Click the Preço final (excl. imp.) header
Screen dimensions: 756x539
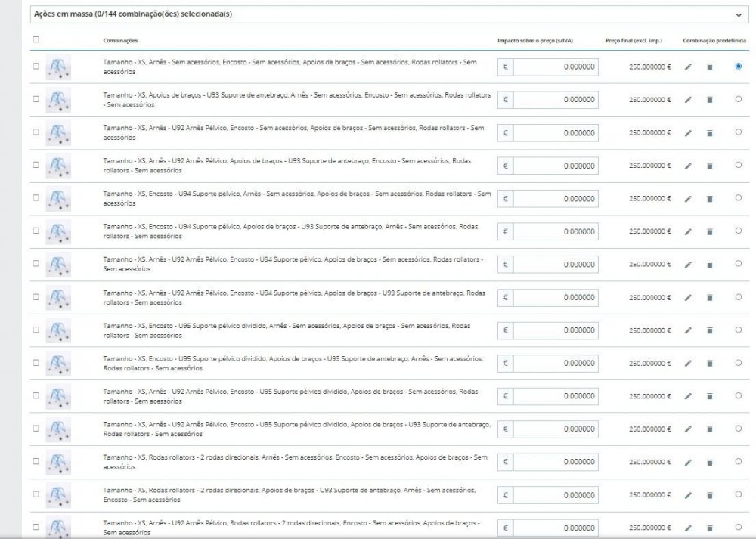coord(634,41)
